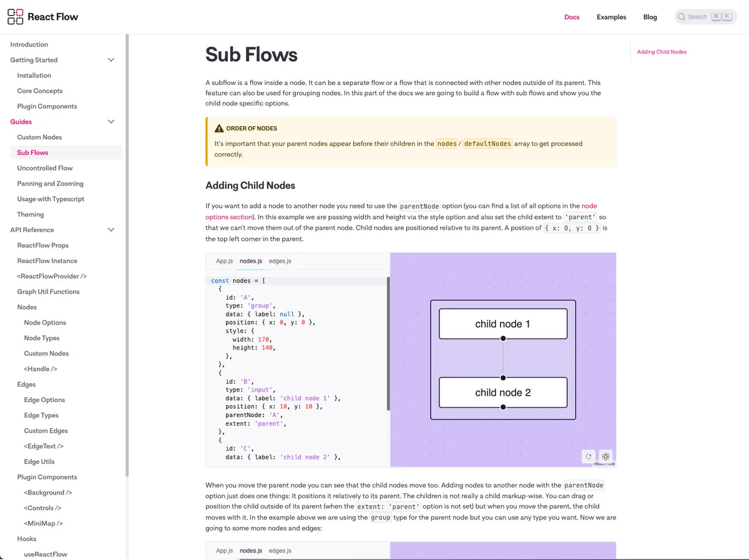Open Plugin Components under API Reference

click(47, 477)
